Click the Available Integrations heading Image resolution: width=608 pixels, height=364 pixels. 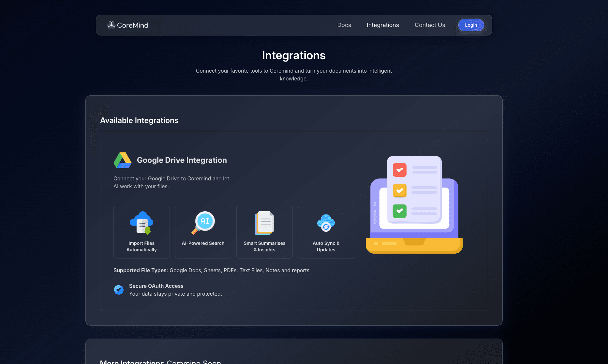139,120
